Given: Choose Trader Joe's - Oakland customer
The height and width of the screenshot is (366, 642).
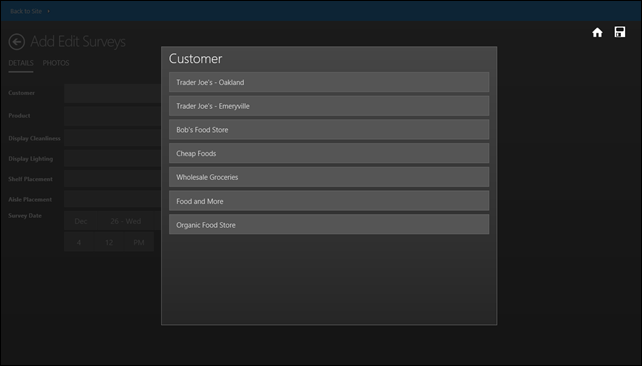Looking at the screenshot, I should [329, 82].
